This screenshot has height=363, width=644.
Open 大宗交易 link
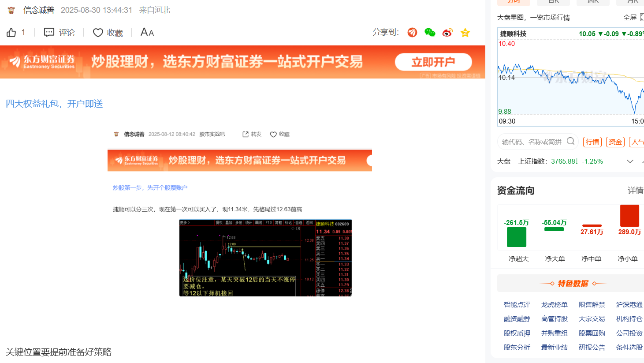point(592,319)
